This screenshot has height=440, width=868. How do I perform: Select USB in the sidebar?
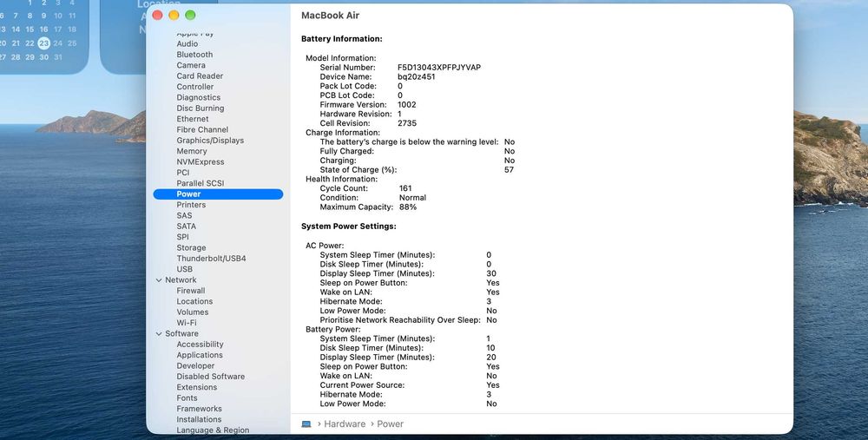click(x=184, y=269)
